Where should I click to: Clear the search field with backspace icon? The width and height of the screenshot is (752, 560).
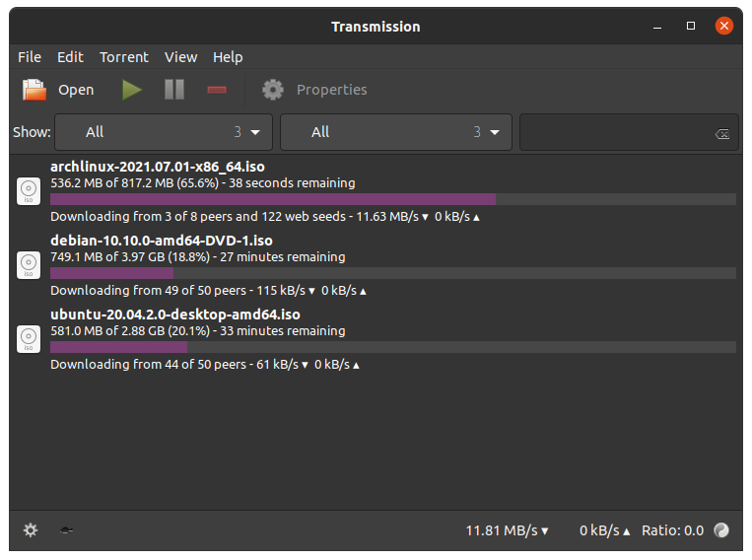pos(722,134)
